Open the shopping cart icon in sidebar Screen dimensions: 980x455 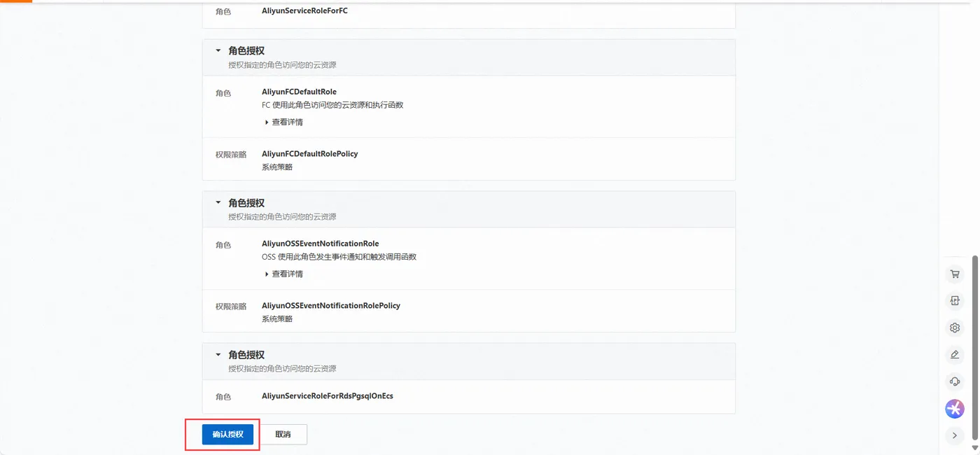(955, 274)
